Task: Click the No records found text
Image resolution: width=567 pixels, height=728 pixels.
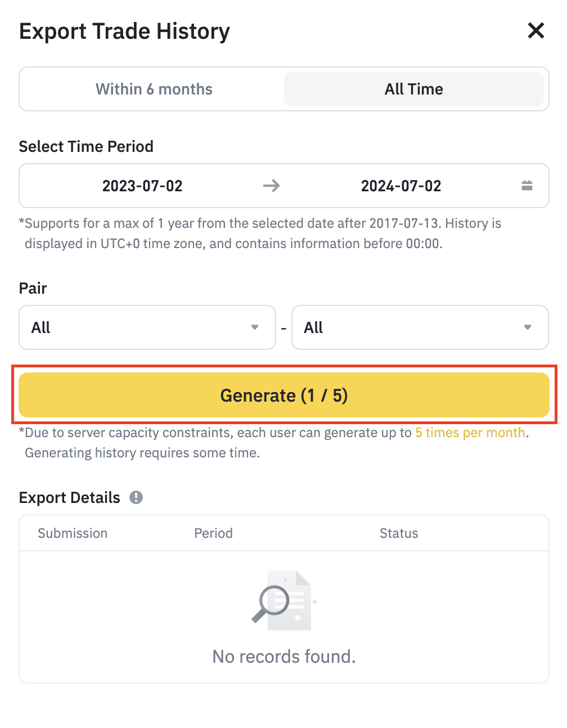Action: coord(284,657)
